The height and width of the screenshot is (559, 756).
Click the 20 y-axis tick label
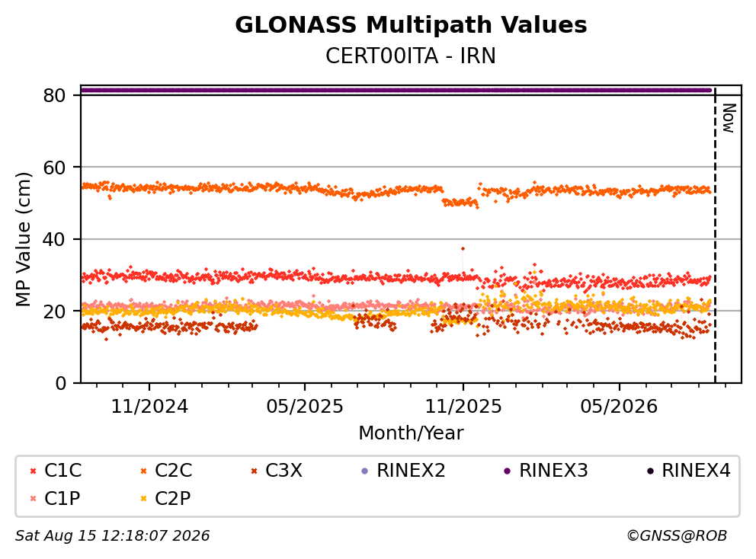tap(54, 311)
